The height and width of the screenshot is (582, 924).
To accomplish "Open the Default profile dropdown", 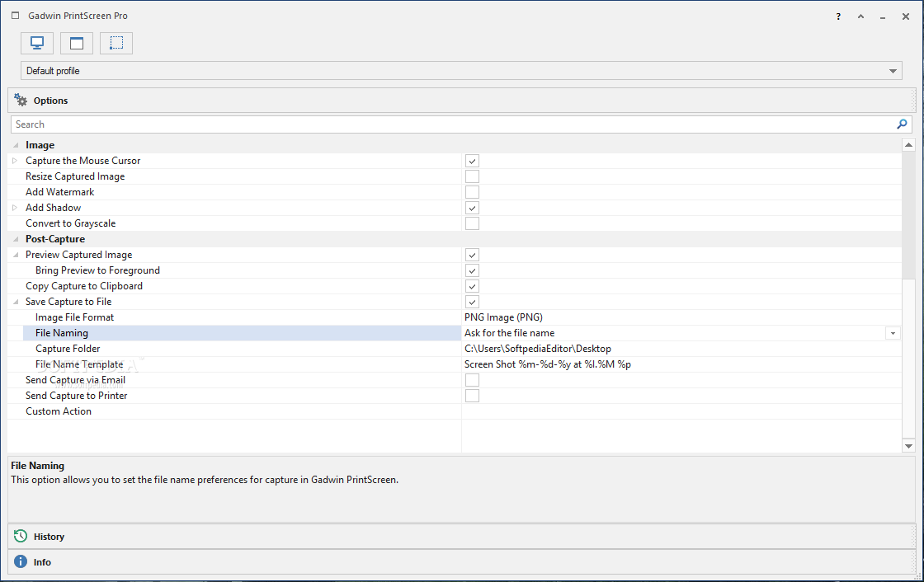I will tap(461, 71).
